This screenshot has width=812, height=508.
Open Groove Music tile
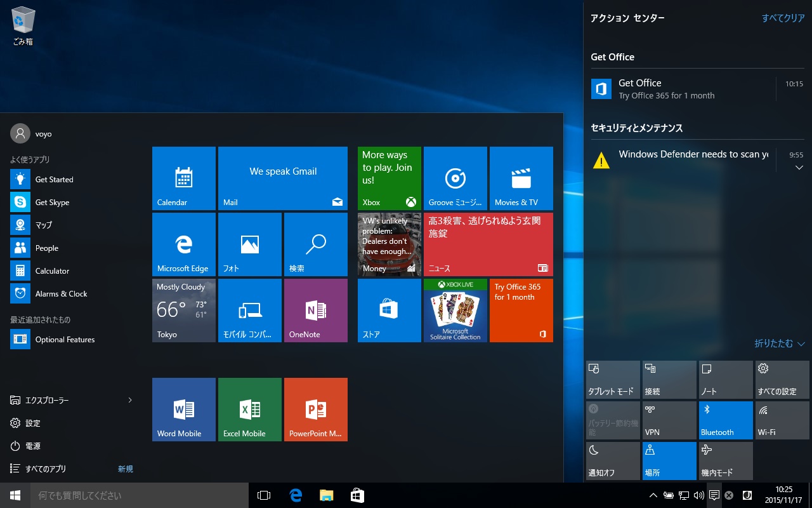point(455,178)
